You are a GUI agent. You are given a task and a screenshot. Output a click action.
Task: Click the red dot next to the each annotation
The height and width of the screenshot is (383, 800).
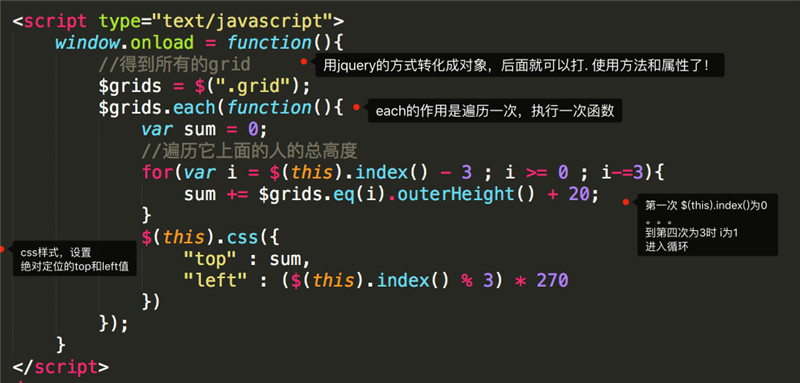357,107
